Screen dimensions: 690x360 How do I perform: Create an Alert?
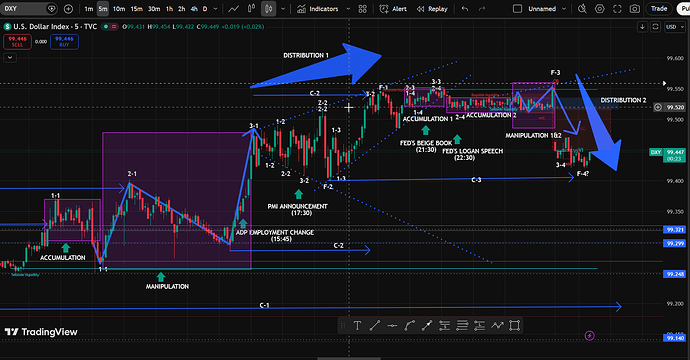(393, 9)
